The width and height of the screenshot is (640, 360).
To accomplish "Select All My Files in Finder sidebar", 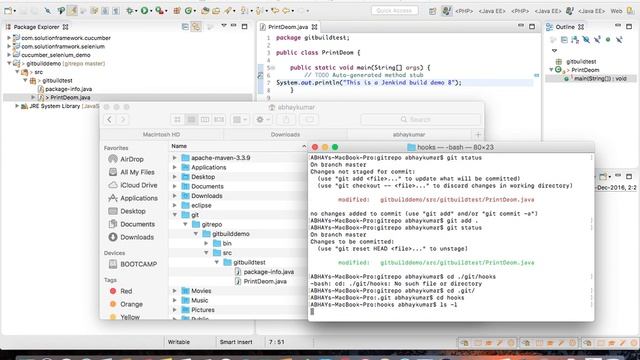I will tap(132, 172).
